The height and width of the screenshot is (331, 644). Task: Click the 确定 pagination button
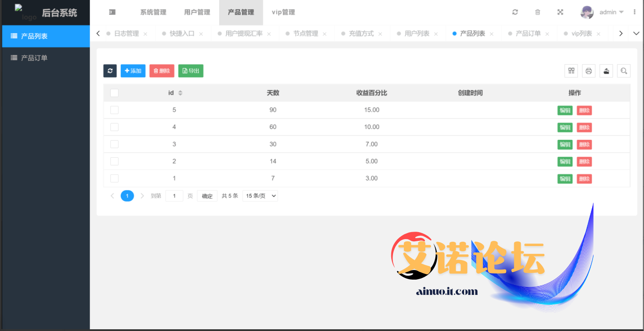207,196
